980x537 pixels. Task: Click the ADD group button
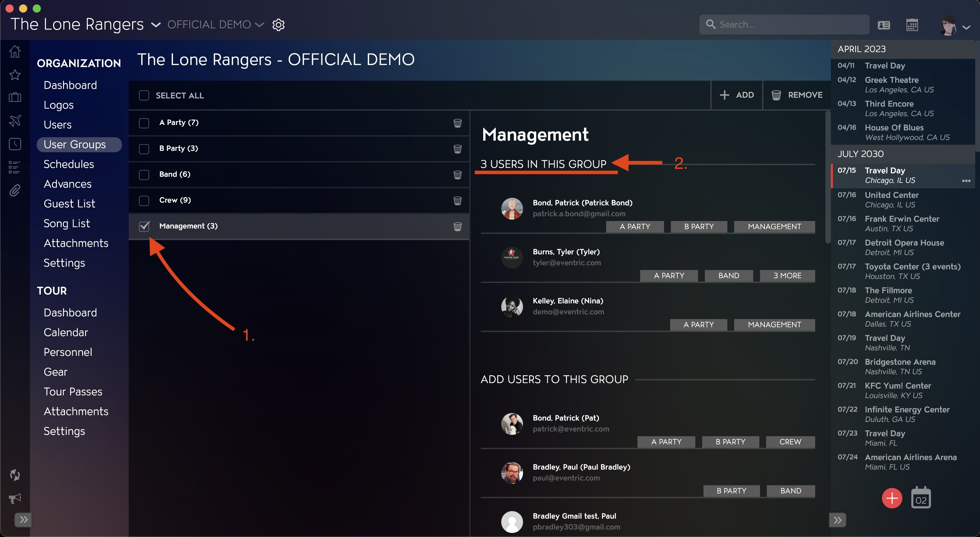(x=737, y=95)
